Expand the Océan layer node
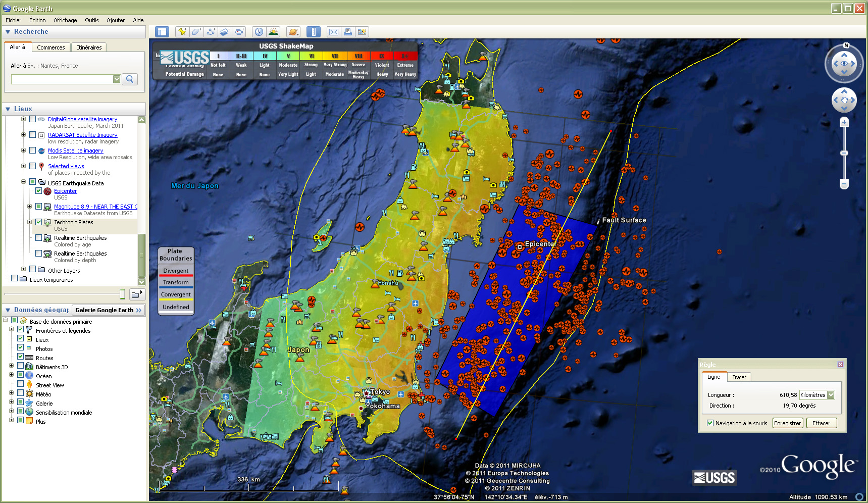Image resolution: width=868 pixels, height=503 pixels. tap(11, 375)
